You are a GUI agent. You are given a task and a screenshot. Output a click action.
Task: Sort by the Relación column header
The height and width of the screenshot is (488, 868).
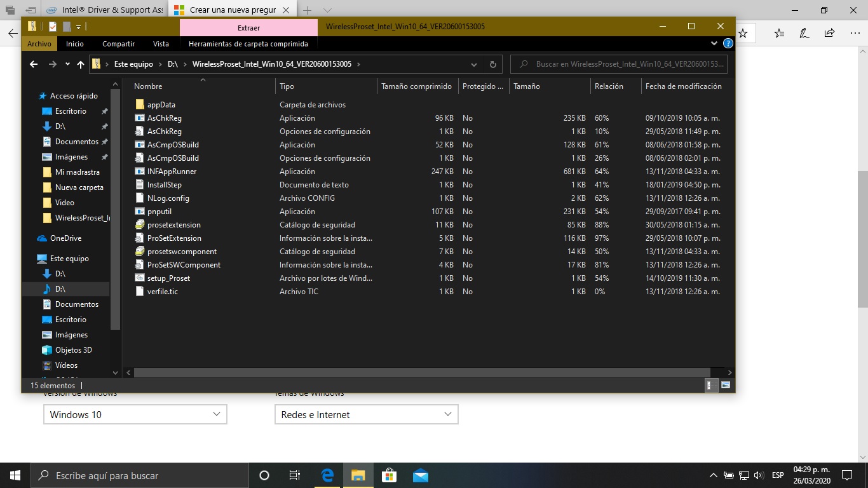click(615, 86)
